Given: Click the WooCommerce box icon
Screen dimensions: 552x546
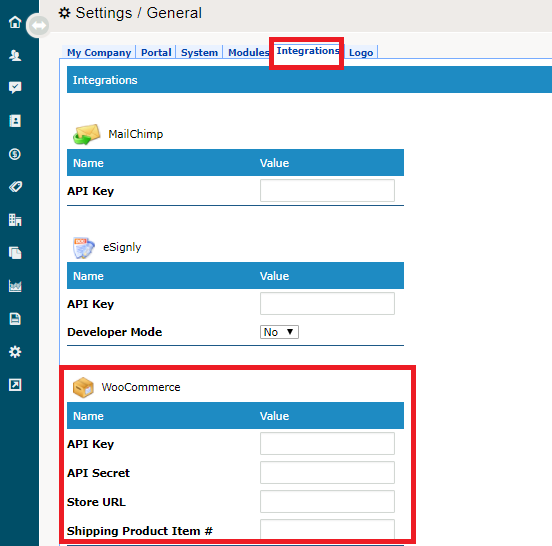Looking at the screenshot, I should pos(83,387).
